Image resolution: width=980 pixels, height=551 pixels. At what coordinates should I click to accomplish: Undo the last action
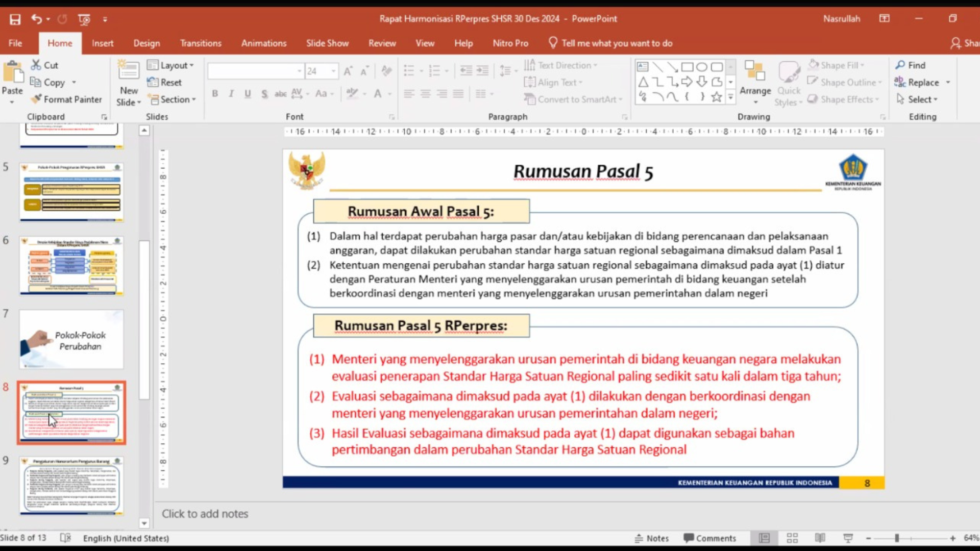click(x=36, y=19)
